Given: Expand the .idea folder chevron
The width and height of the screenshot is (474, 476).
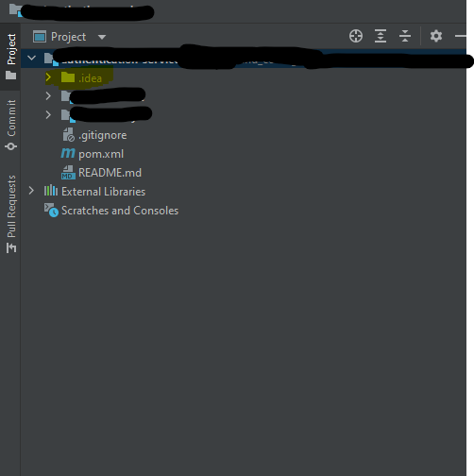Looking at the screenshot, I should [48, 77].
